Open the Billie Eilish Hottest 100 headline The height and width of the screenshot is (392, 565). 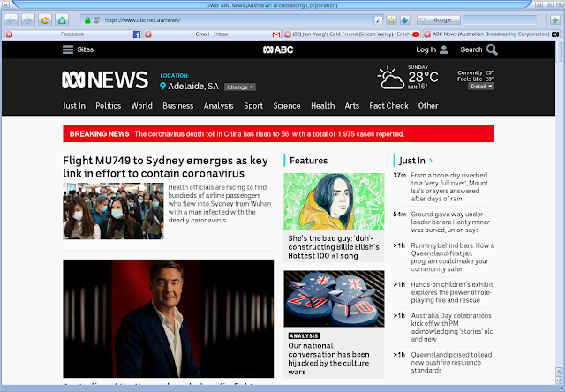pyautogui.click(x=334, y=247)
